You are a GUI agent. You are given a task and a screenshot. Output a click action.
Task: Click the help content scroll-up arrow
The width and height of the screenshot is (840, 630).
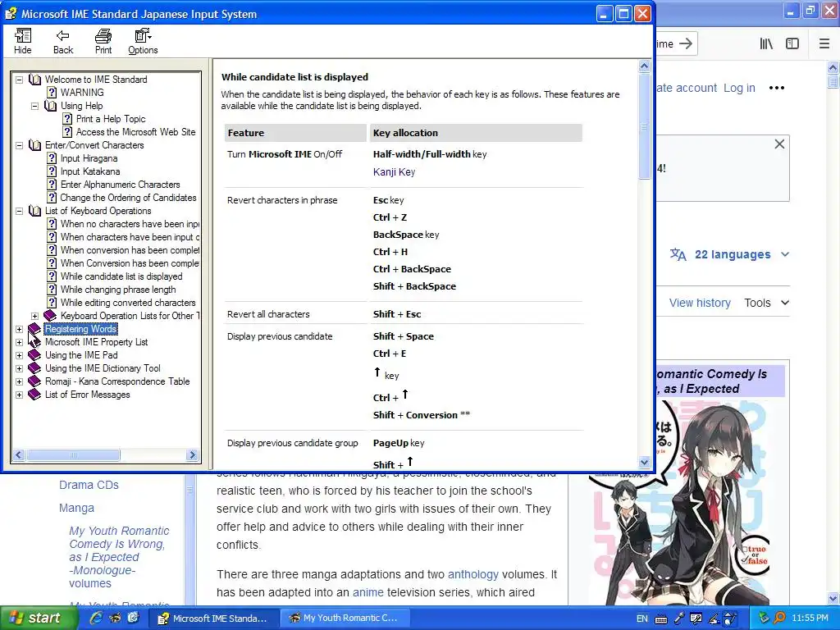[645, 66]
